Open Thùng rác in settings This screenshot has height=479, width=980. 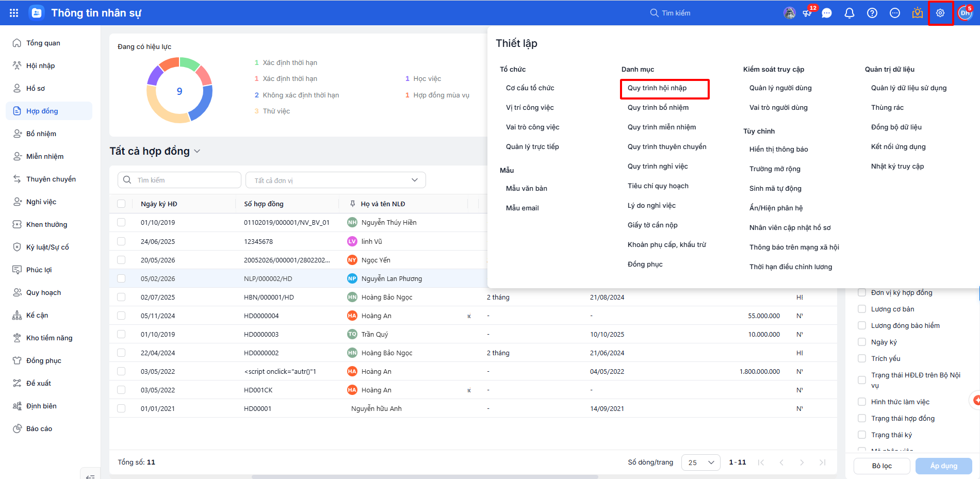click(887, 108)
